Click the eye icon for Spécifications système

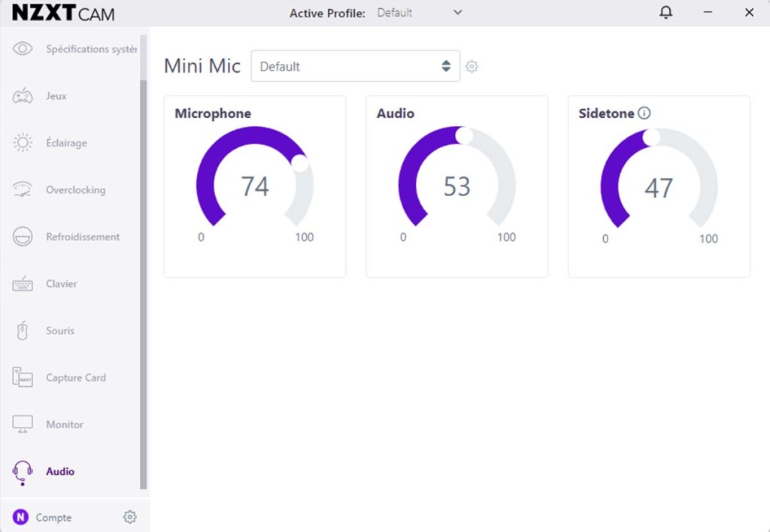pos(23,49)
